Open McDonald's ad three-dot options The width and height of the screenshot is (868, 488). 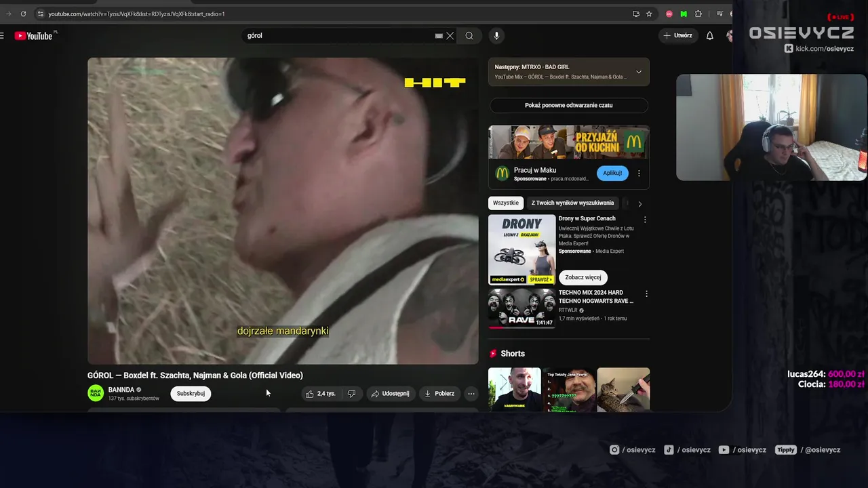pyautogui.click(x=639, y=174)
